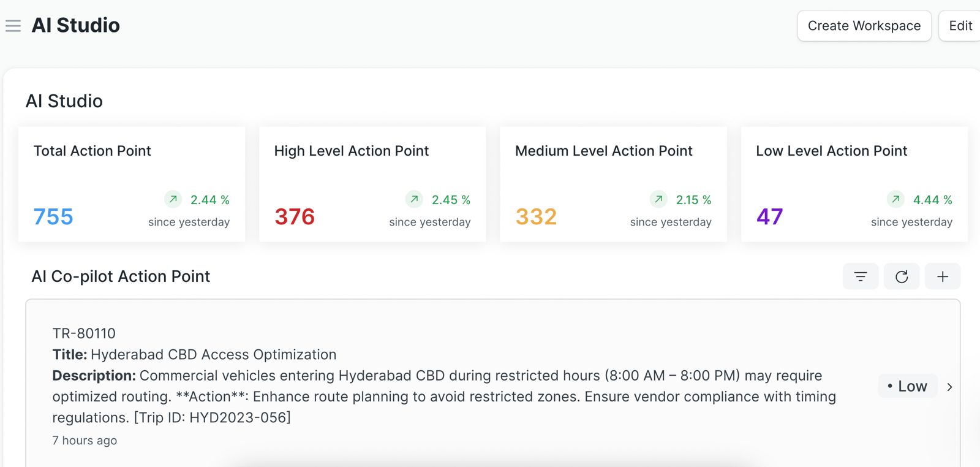Refresh the AI Co-pilot action points
Screen dimensions: 980x467
901,276
